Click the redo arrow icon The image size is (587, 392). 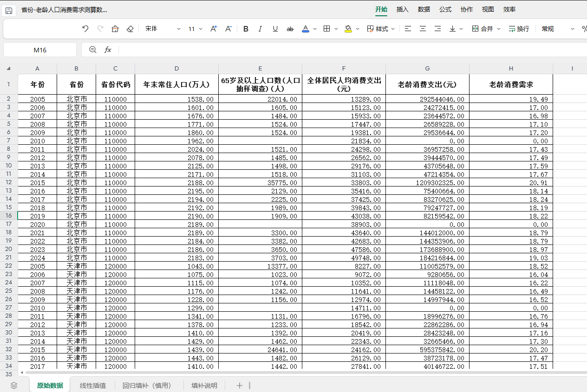(x=100, y=29)
